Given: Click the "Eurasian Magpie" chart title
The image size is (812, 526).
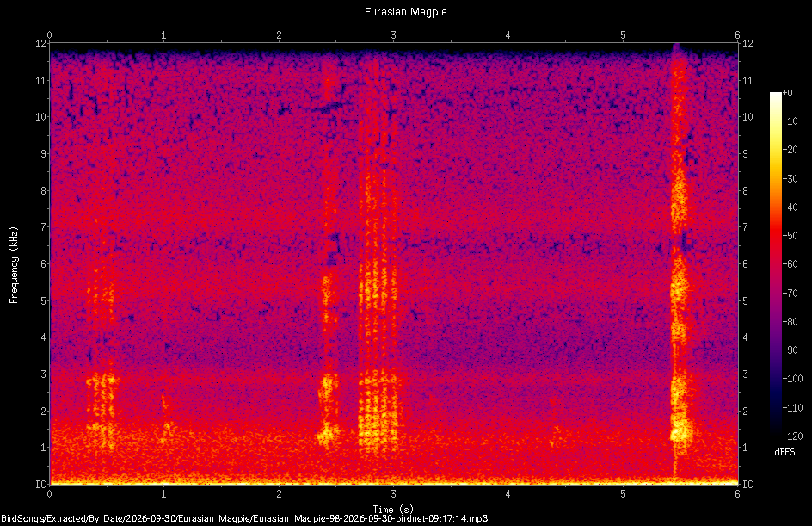Looking at the screenshot, I should 405,12.
